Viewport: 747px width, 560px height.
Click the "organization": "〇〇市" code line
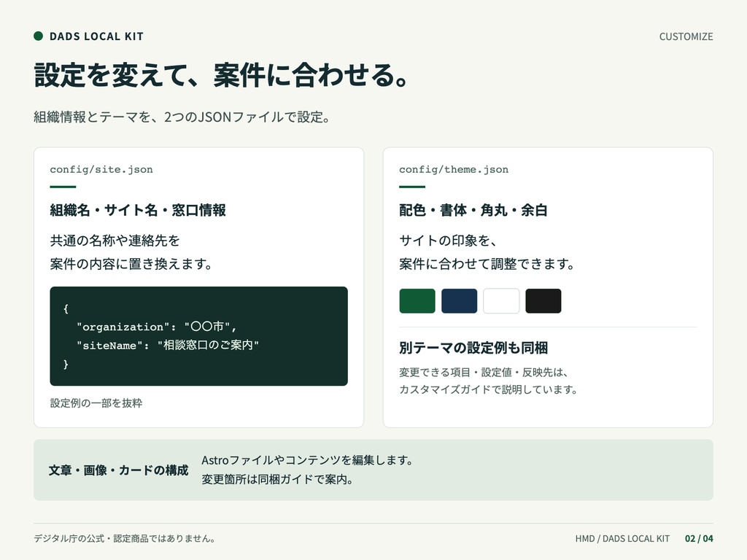[157, 327]
